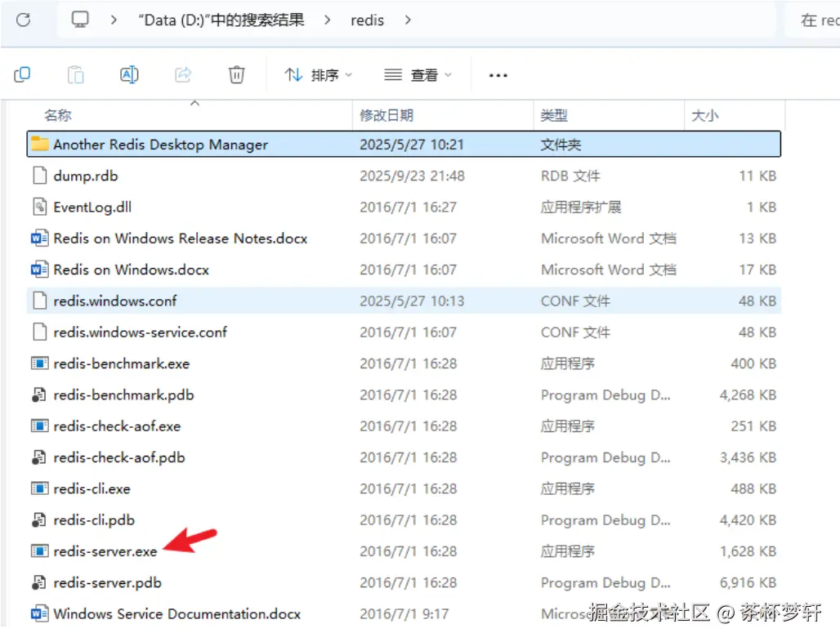Click the dump.rdb file icon
Viewport: 840px width, 642px height.
click(40, 175)
